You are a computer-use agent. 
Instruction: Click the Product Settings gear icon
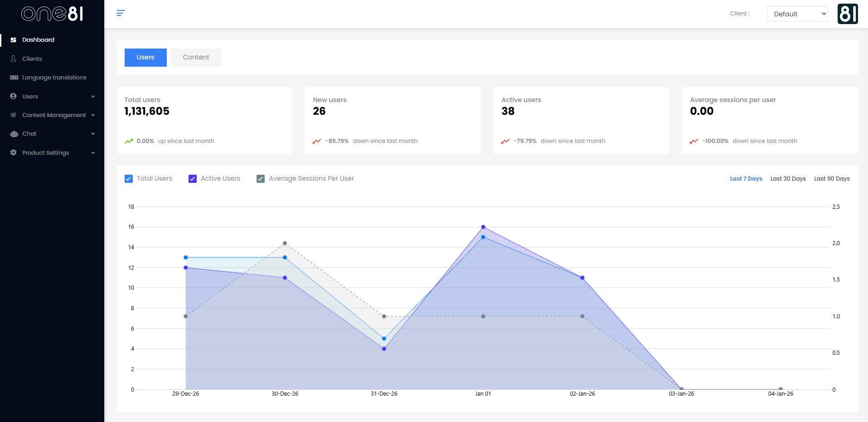point(14,153)
